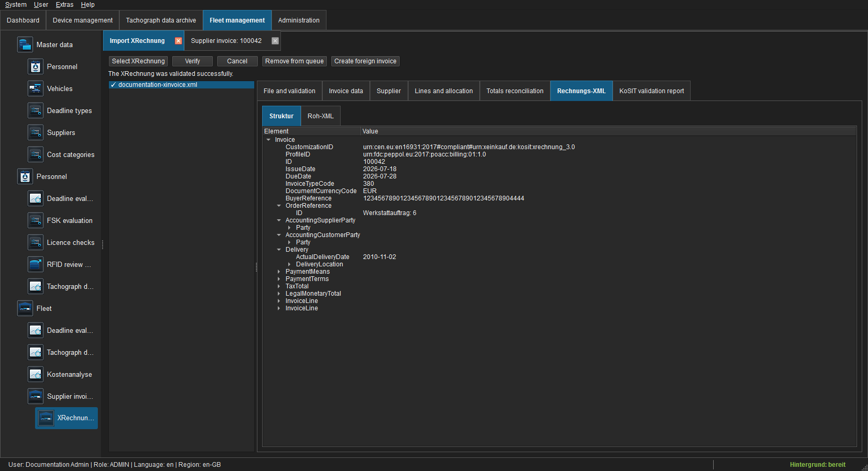The width and height of the screenshot is (868, 471).
Task: Click the Supplier invoices icon
Action: click(36, 396)
